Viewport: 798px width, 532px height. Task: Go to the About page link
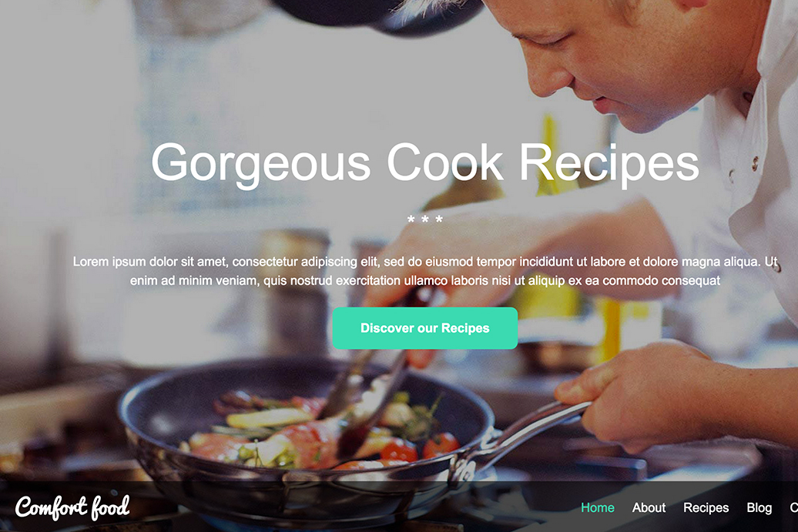pyautogui.click(x=649, y=507)
